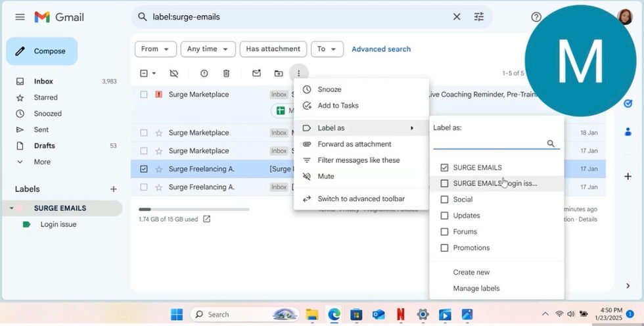Image resolution: width=644 pixels, height=326 pixels.
Task: Create new label with plus icon
Action: point(113,189)
